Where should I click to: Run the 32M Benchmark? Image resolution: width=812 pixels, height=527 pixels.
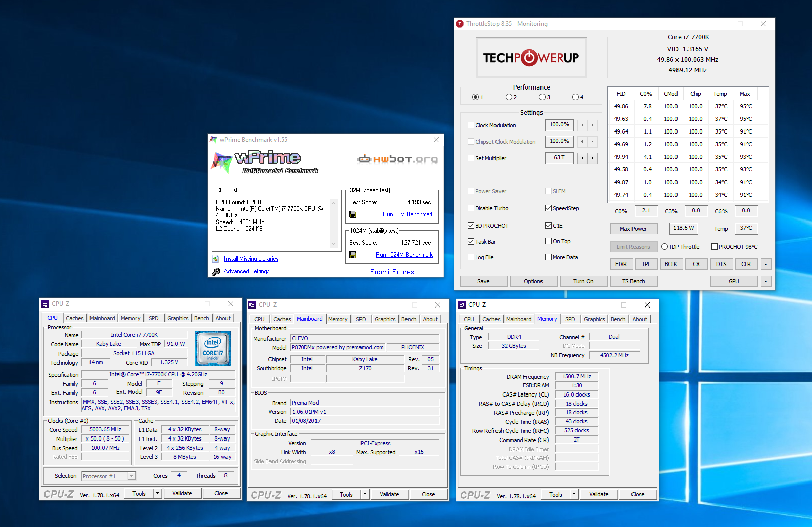coord(408,214)
